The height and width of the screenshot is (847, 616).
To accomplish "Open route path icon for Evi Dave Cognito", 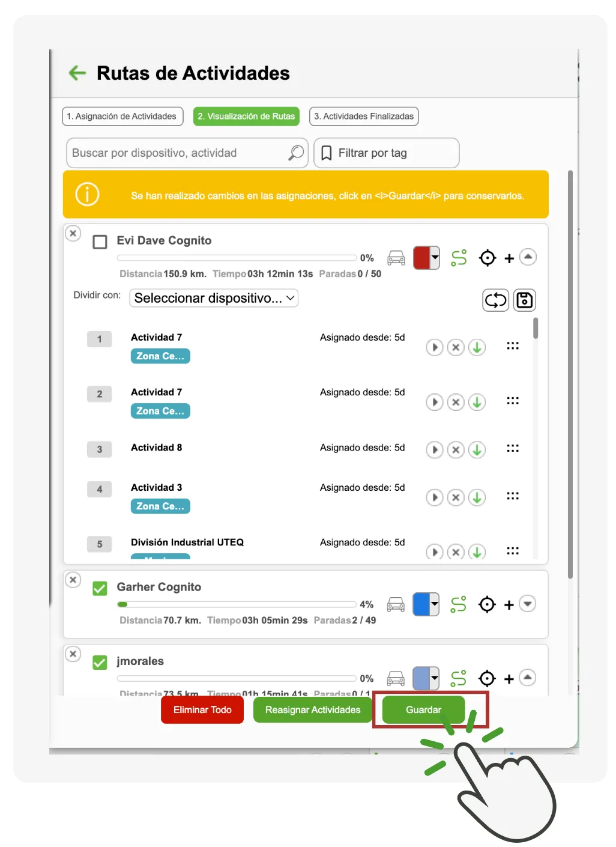I will [459, 258].
